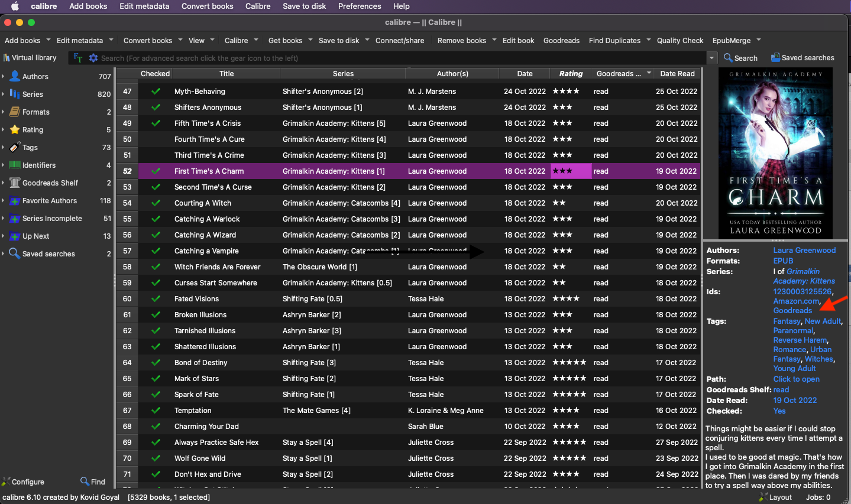Click the Laura Greenwood author link in details
The height and width of the screenshot is (504, 851).
point(804,250)
